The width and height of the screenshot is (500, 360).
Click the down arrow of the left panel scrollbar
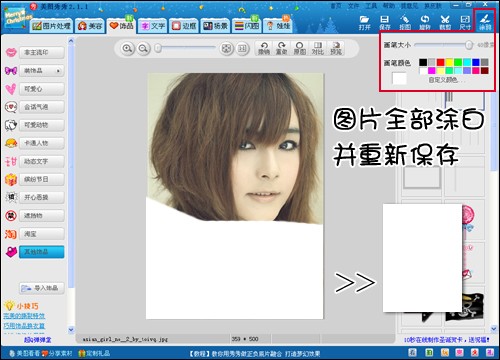point(71,329)
